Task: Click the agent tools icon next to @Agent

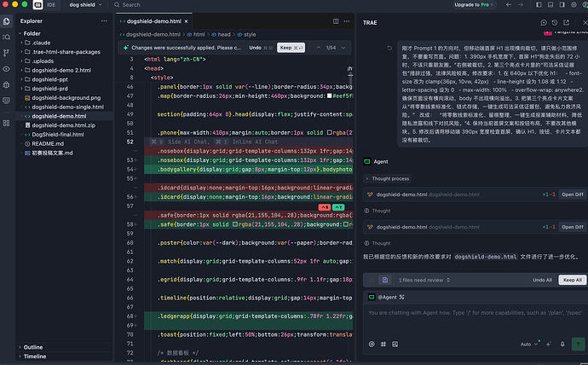Action: tap(401, 297)
